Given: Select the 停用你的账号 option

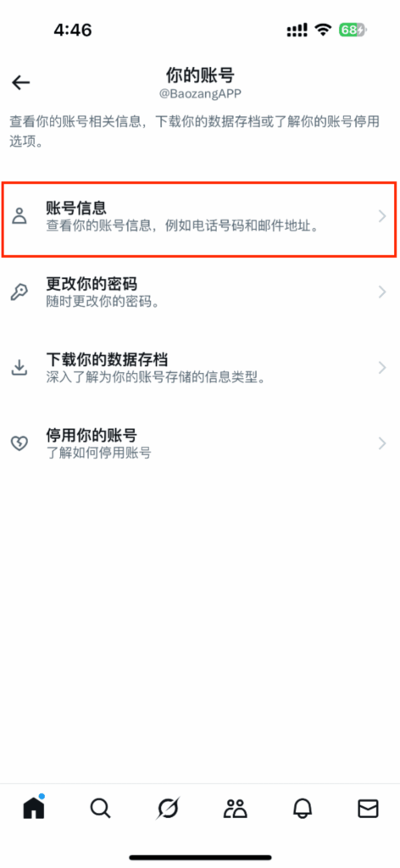Looking at the screenshot, I should tap(200, 443).
